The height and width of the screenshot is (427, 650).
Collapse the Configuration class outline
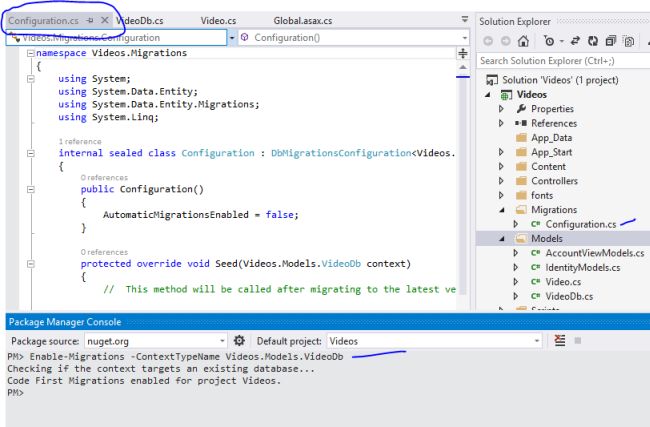30,153
